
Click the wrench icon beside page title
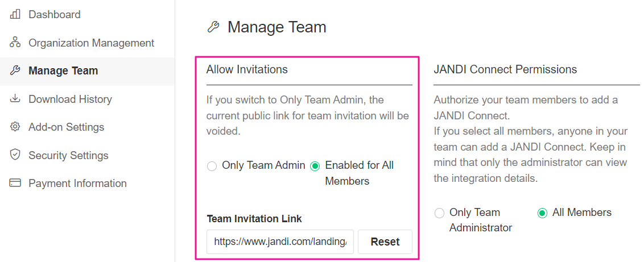(x=213, y=27)
